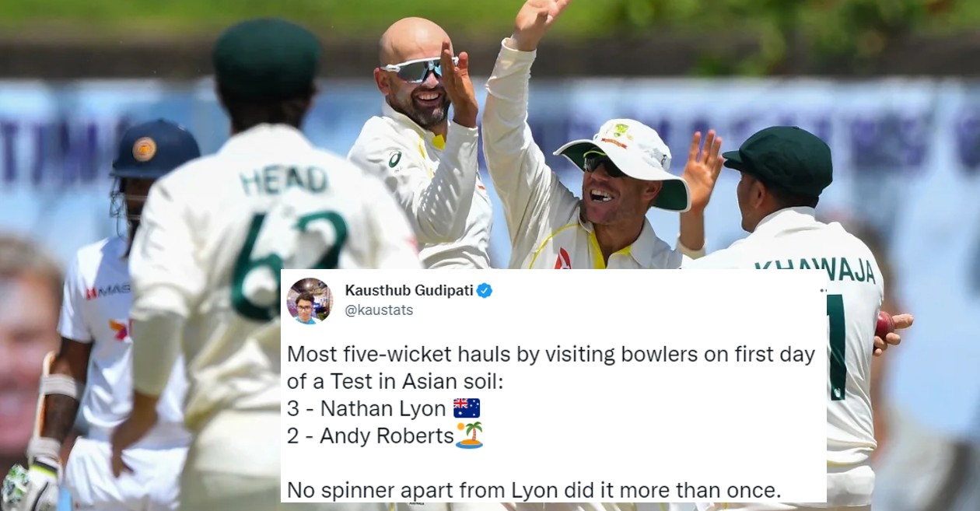Click the palm tree island emoji
The width and height of the screenshot is (980, 511).
470,436
